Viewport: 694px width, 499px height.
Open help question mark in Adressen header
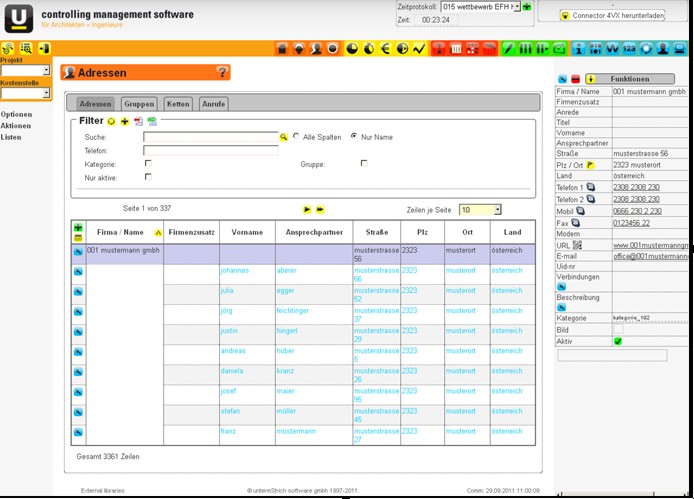[x=222, y=72]
